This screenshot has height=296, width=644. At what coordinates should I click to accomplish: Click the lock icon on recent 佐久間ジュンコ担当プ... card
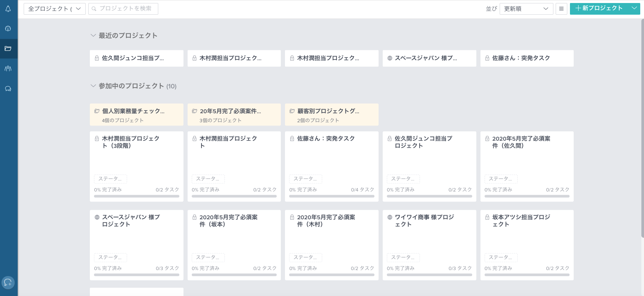(97, 58)
